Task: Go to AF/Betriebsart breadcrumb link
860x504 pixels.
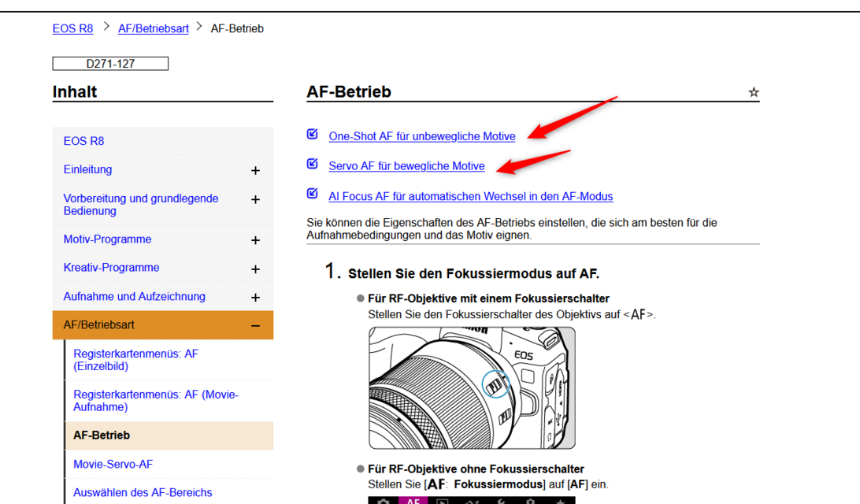Action: (154, 28)
